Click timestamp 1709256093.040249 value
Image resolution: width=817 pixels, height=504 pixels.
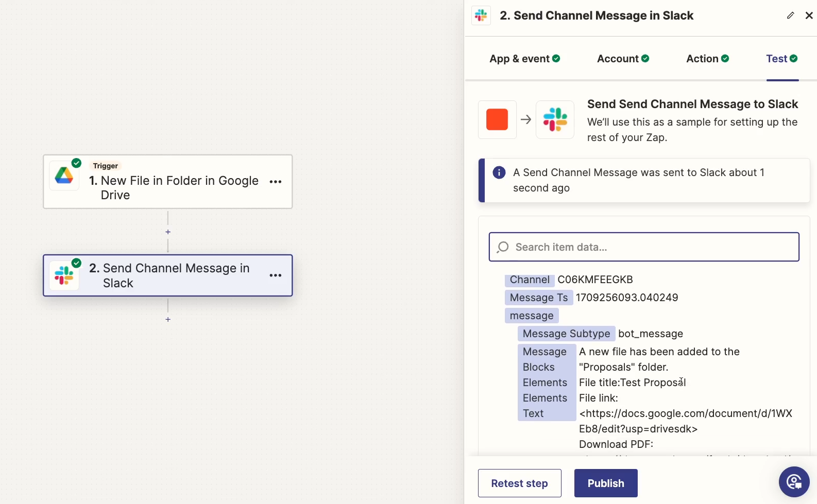pyautogui.click(x=627, y=298)
